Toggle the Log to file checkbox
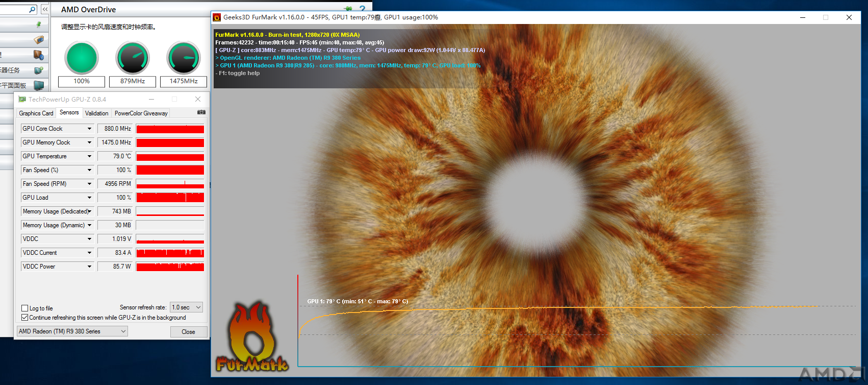 coord(24,308)
